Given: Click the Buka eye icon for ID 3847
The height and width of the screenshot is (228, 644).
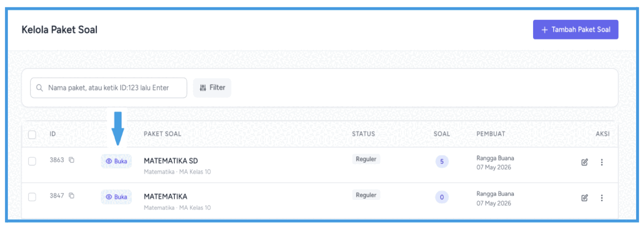Looking at the screenshot, I should click(x=109, y=197).
